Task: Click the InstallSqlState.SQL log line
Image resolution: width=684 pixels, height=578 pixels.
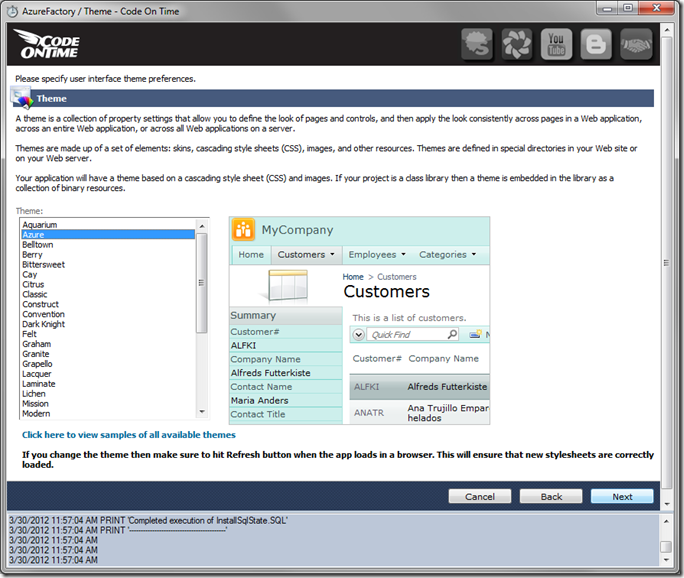Action: pos(148,520)
